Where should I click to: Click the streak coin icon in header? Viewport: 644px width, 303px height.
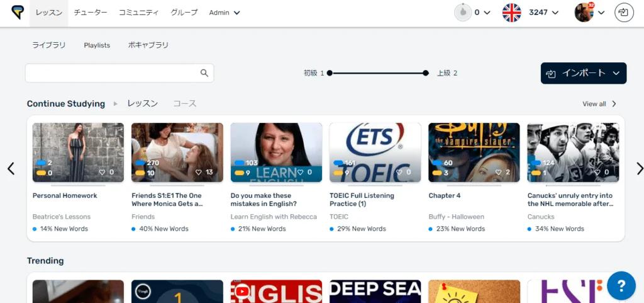(x=463, y=13)
